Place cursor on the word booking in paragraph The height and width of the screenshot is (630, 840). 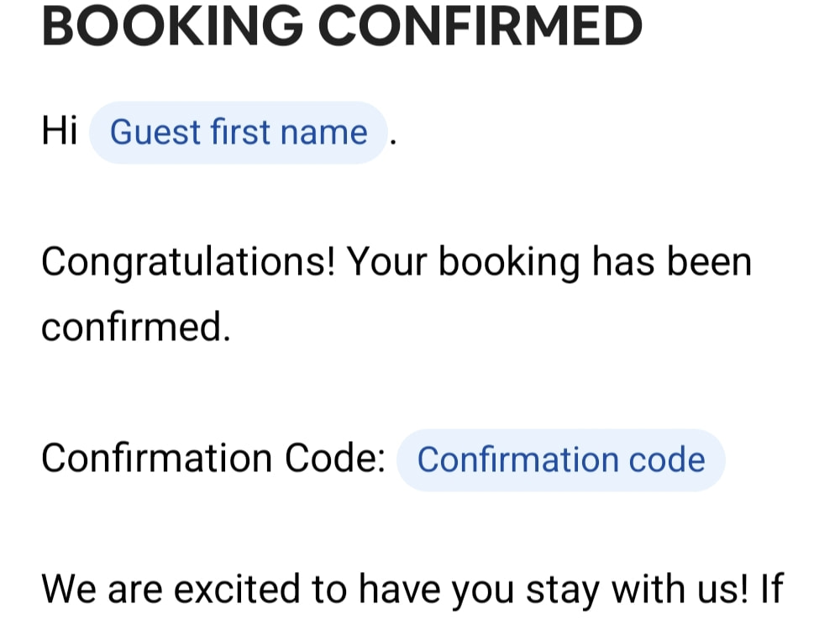(510, 264)
